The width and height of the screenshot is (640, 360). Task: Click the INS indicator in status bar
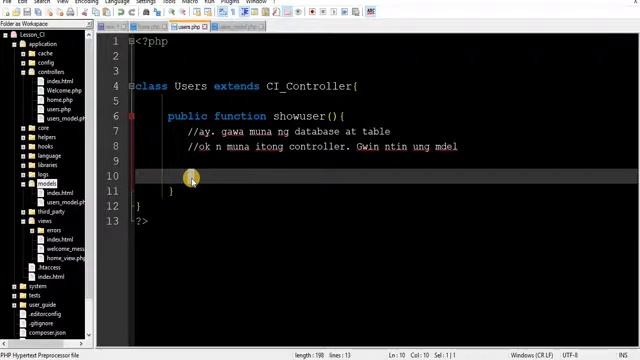623,356
